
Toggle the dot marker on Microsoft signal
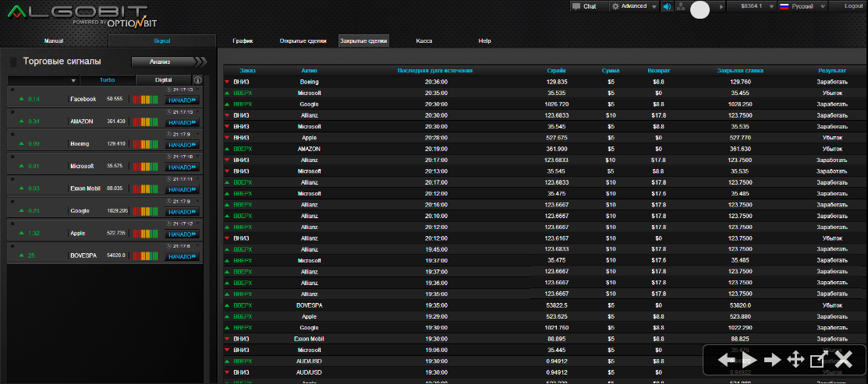[x=12, y=157]
